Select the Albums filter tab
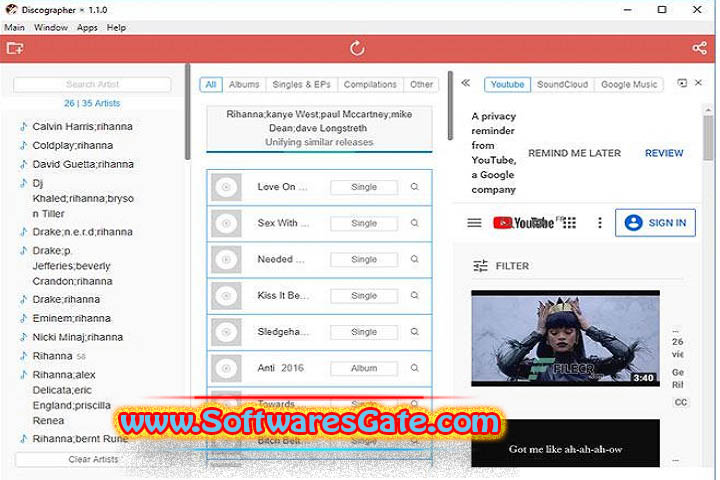Viewport: 720px width, 480px height. [244, 85]
